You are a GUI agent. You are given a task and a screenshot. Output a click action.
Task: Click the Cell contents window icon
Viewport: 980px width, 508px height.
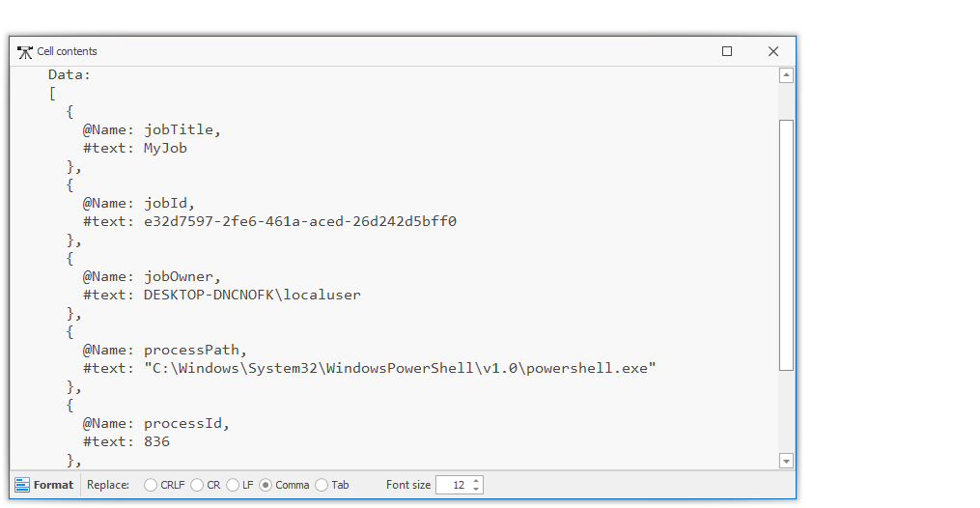tap(25, 52)
